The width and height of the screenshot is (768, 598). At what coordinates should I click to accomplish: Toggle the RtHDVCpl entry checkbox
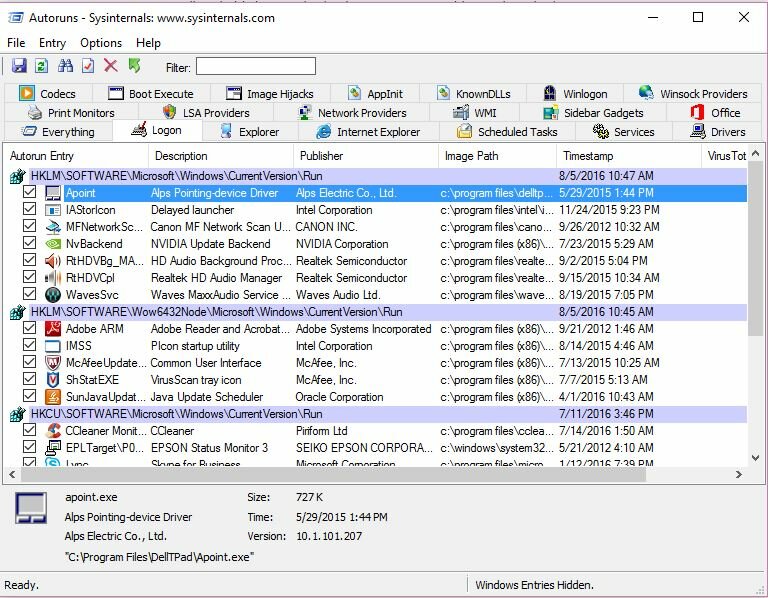pos(29,277)
